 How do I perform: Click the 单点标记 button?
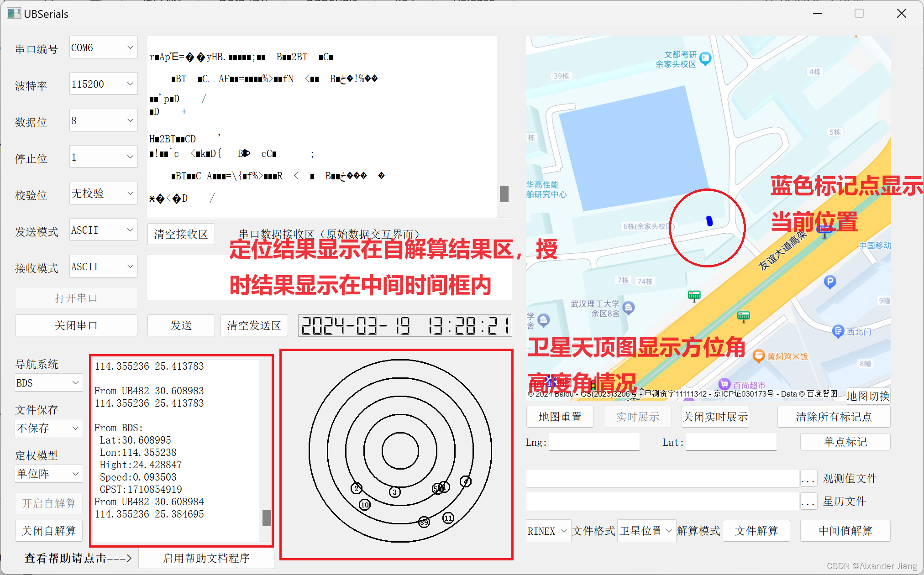(x=845, y=442)
